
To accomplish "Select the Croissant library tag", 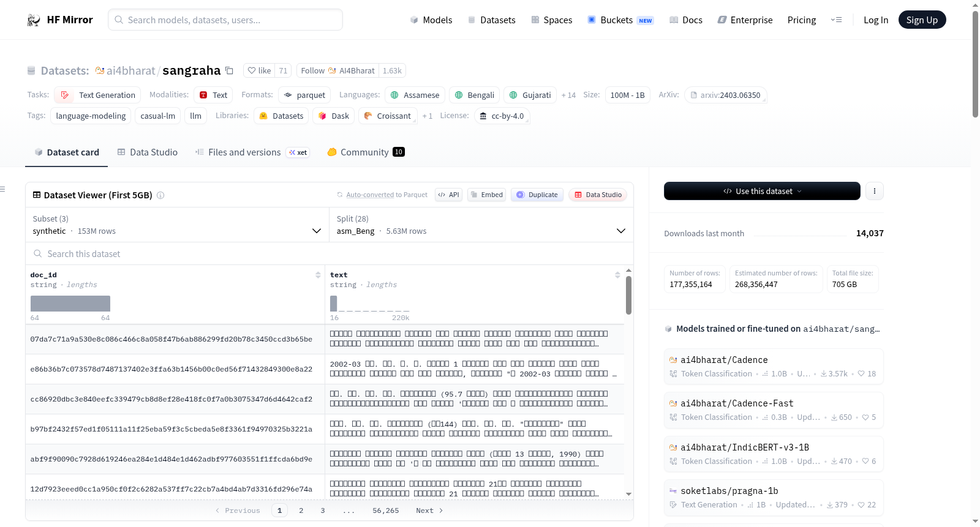I will click(x=388, y=116).
